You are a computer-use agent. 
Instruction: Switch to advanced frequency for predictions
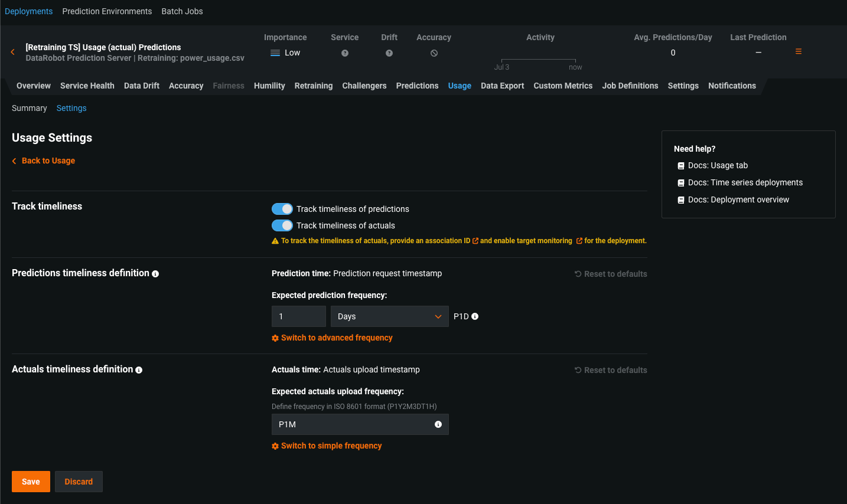[336, 338]
